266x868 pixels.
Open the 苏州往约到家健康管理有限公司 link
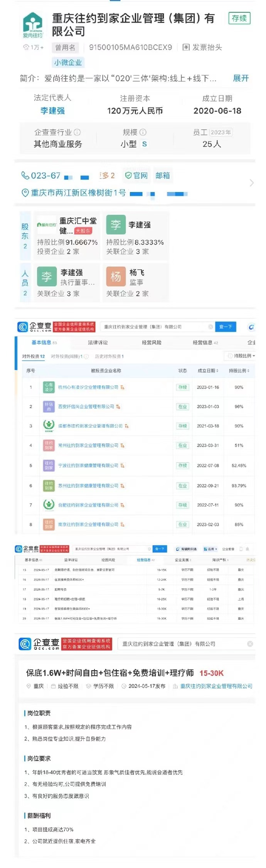click(88, 486)
